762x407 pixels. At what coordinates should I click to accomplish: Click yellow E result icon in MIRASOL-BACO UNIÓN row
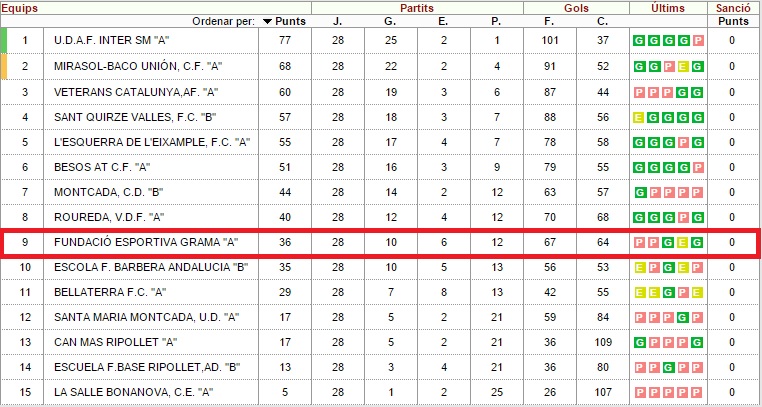(x=683, y=67)
